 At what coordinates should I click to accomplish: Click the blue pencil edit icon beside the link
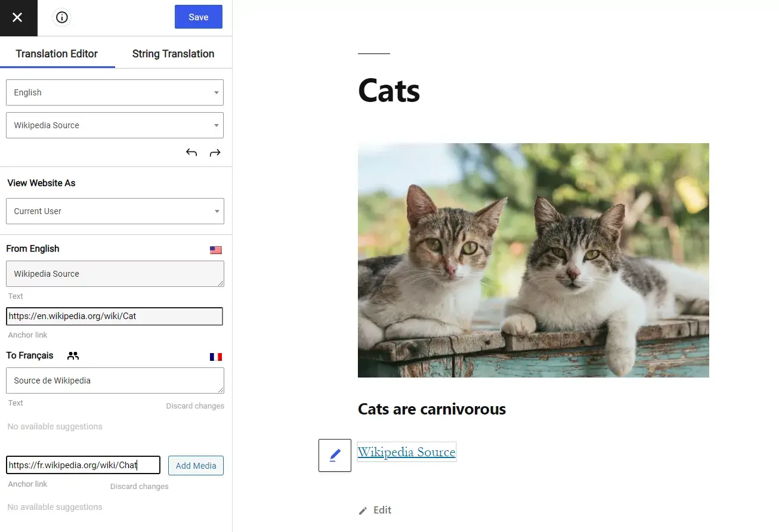click(x=335, y=455)
